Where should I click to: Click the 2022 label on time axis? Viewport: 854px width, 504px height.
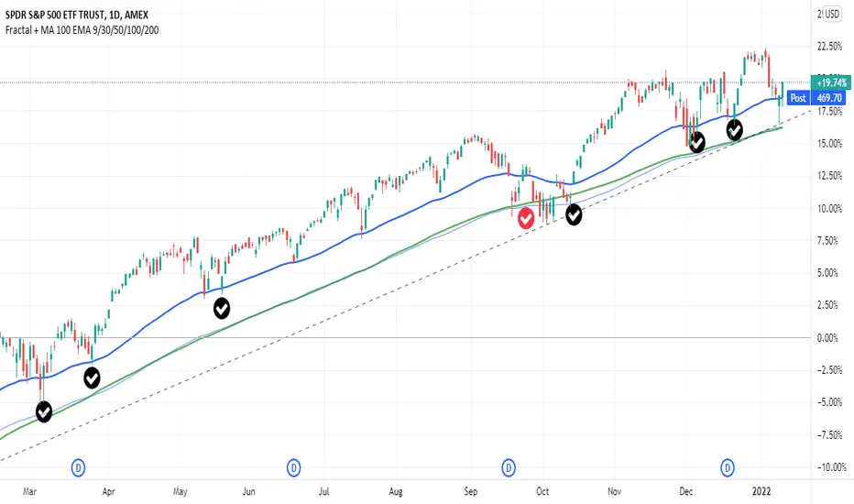click(x=761, y=491)
